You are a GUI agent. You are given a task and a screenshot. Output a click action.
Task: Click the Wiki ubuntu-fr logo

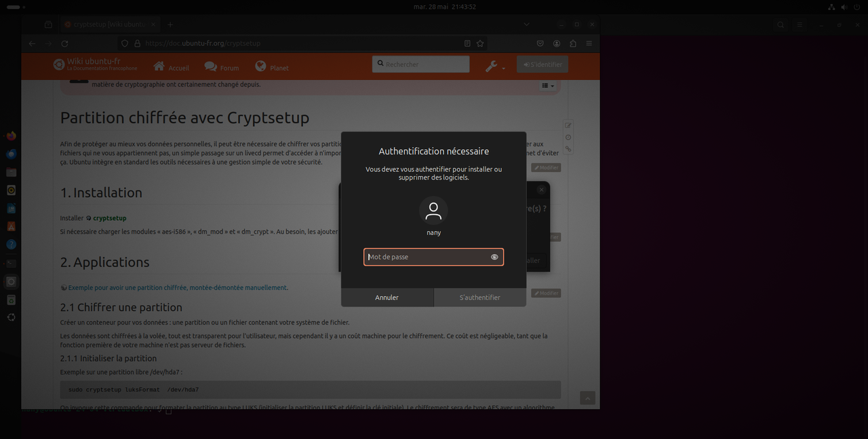96,64
